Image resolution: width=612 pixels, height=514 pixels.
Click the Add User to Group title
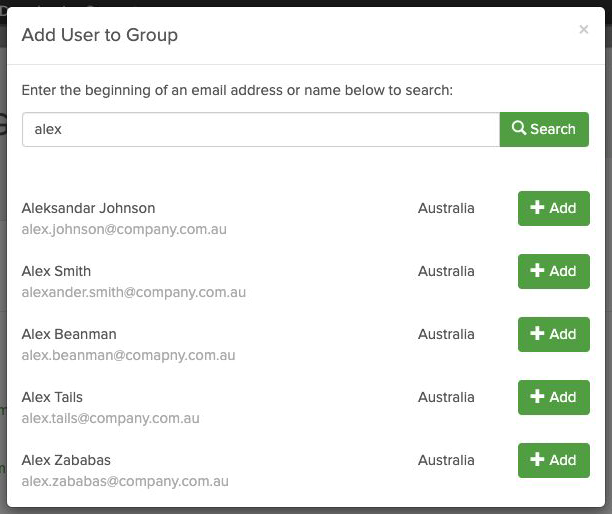100,35
